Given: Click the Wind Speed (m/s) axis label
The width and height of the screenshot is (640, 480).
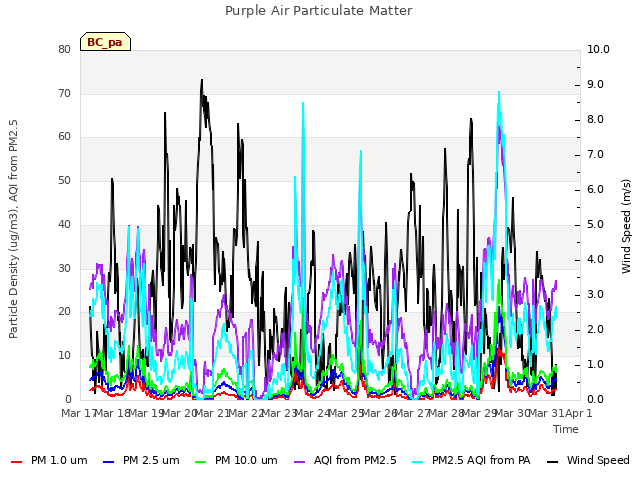Looking at the screenshot, I should pyautogui.click(x=626, y=226).
